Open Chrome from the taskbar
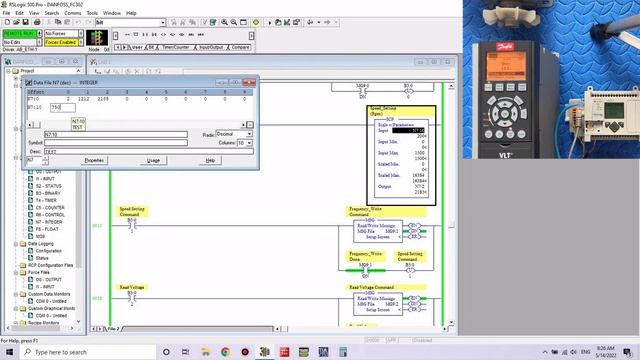Image resolution: width=640 pixels, height=360 pixels. (x=225, y=352)
